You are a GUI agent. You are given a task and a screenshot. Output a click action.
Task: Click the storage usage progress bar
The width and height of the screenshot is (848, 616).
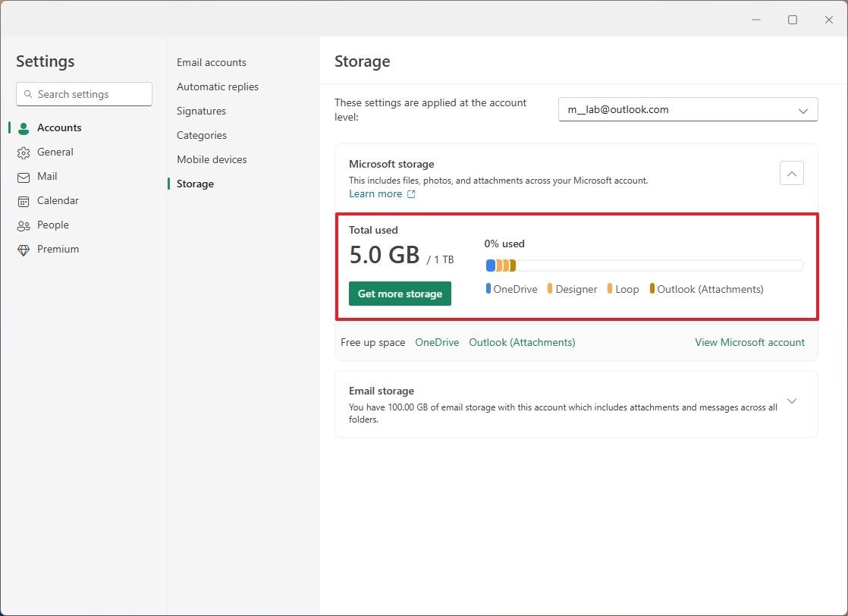[x=643, y=265]
